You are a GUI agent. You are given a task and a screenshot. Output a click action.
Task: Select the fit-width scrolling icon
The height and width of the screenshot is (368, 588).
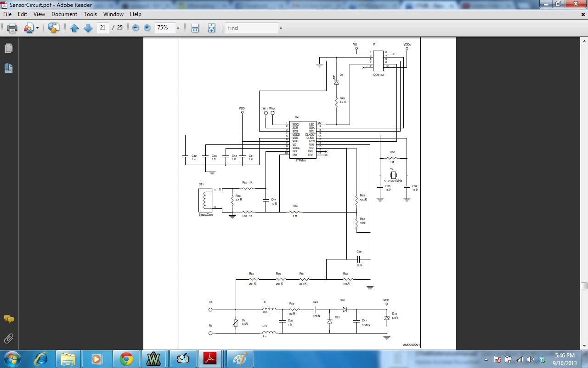coord(195,28)
